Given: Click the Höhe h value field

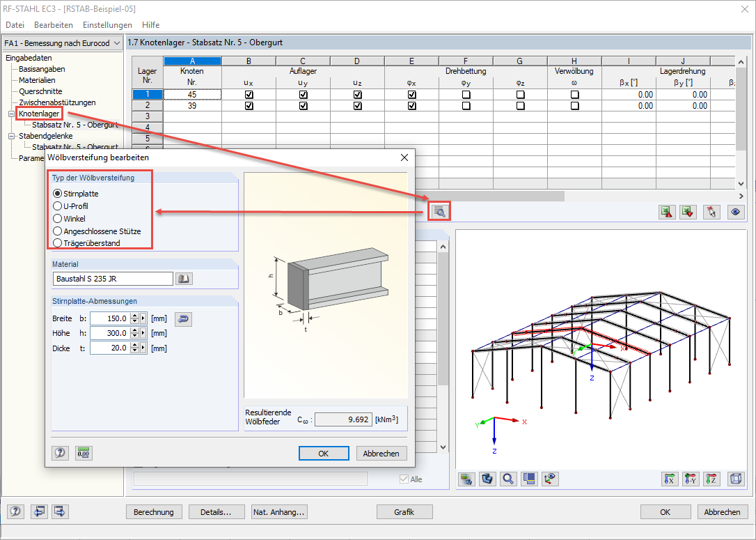Looking at the screenshot, I should pyautogui.click(x=110, y=333).
